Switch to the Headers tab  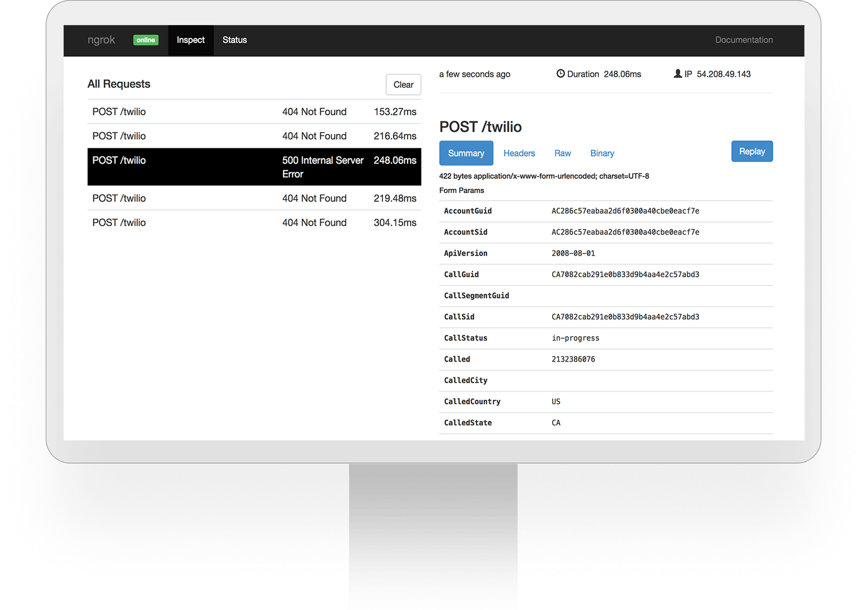pos(519,153)
